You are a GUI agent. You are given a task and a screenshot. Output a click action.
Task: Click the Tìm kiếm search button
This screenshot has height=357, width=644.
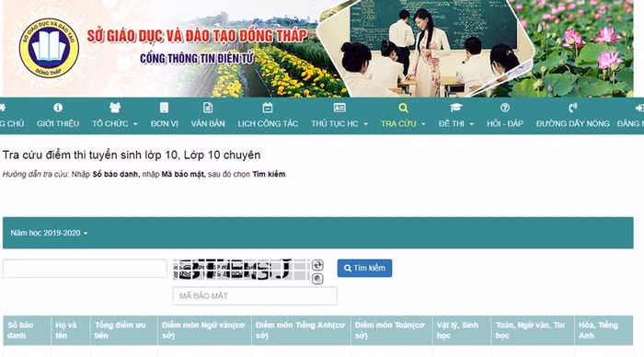point(364,268)
